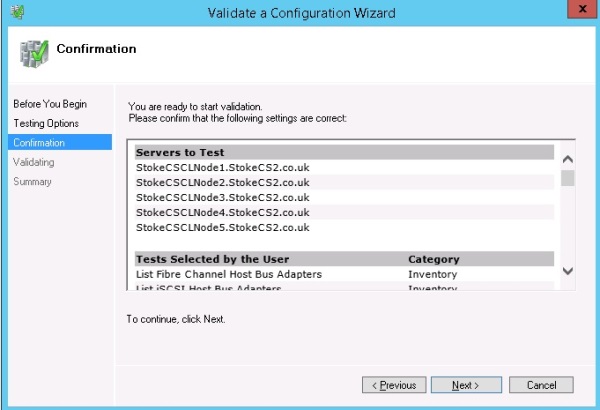The image size is (600, 410).
Task: Click the settings list scrollbar thumb
Action: (568, 178)
